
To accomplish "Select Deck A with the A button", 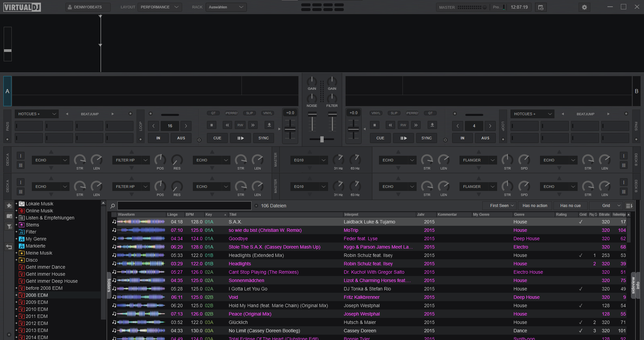I will pos(7,91).
